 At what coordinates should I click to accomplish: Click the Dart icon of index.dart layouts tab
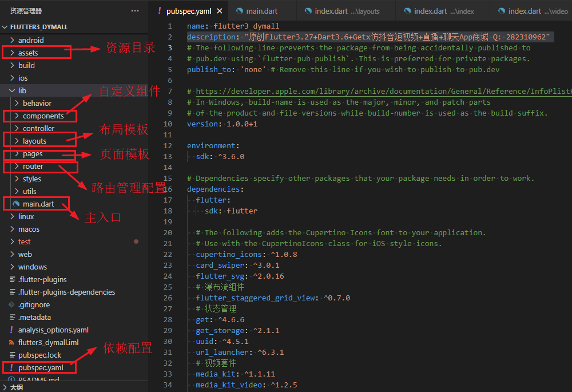click(x=308, y=11)
